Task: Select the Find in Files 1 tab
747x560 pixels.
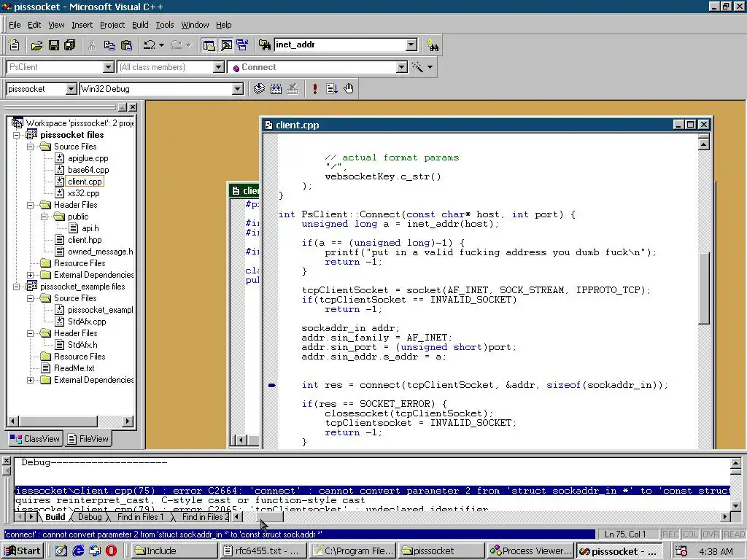Action: [140, 517]
